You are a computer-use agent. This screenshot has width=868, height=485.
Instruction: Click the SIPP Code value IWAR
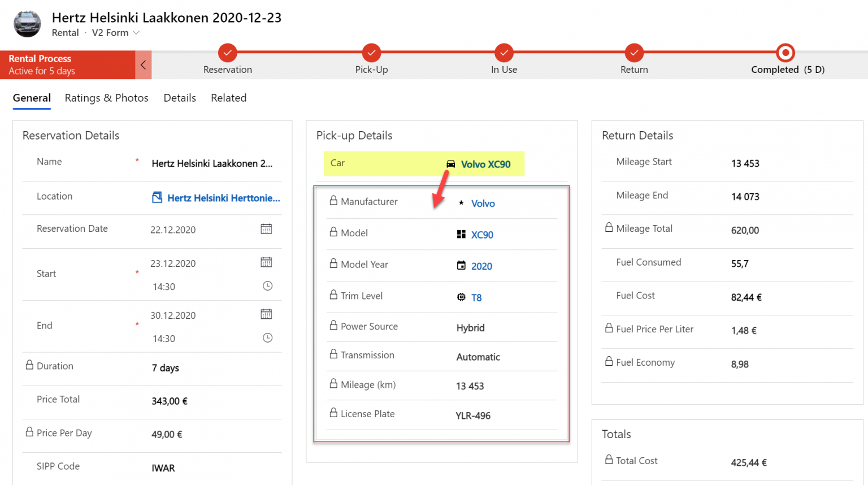[163, 468]
